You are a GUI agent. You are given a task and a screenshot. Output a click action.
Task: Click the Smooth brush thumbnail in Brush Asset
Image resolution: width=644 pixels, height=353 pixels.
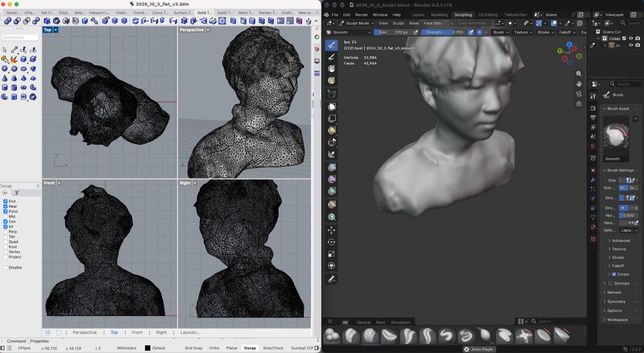(x=615, y=135)
